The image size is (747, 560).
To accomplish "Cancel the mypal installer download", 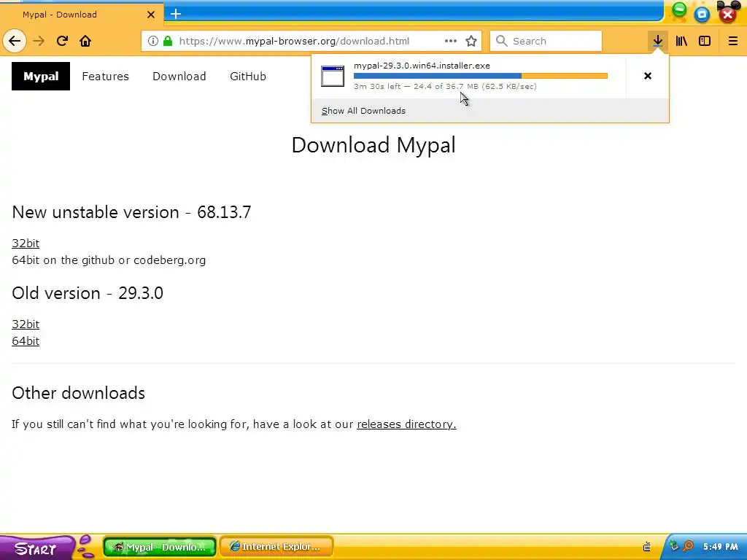I will (x=648, y=76).
